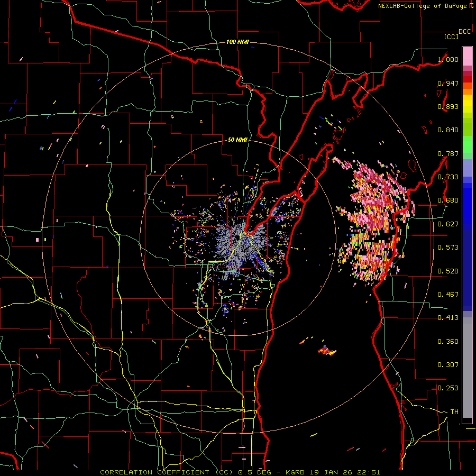The image size is (476, 476).
Task: Click the bright green segment of the color bar
Action: coord(467,144)
